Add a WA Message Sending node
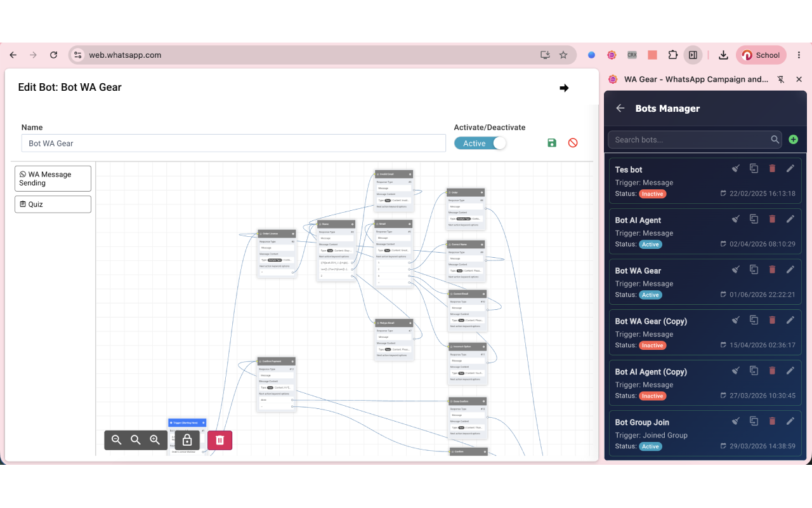 point(53,178)
